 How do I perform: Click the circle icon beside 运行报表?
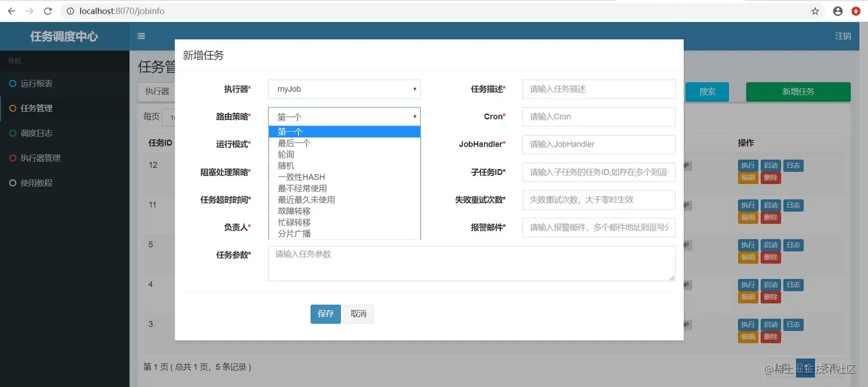pos(13,84)
